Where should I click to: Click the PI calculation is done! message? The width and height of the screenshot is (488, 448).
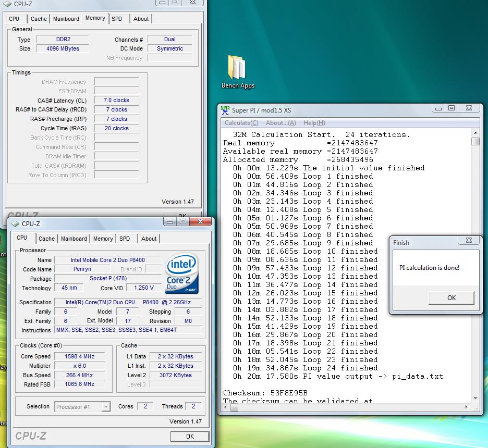[x=429, y=268]
